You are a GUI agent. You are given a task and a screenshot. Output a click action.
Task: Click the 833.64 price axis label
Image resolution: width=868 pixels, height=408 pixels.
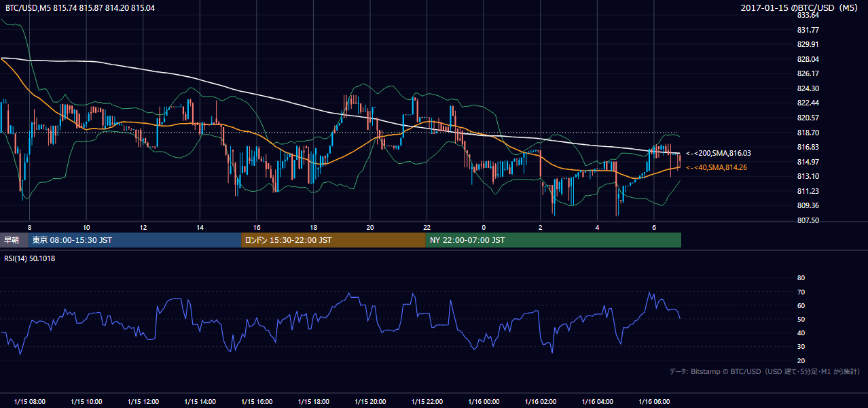coord(808,15)
